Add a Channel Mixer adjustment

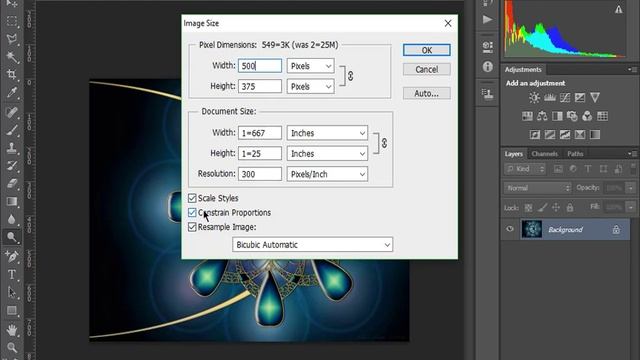point(587,116)
